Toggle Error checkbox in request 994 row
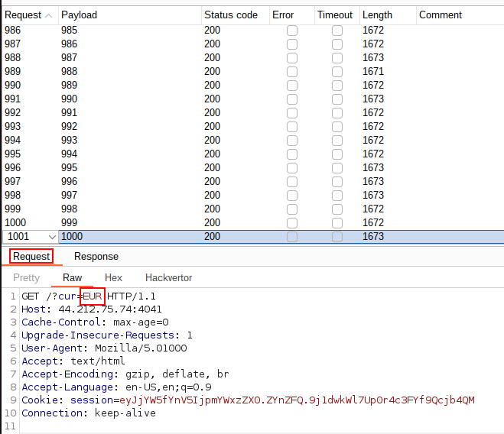Image resolution: width=504 pixels, height=434 pixels. click(x=292, y=141)
